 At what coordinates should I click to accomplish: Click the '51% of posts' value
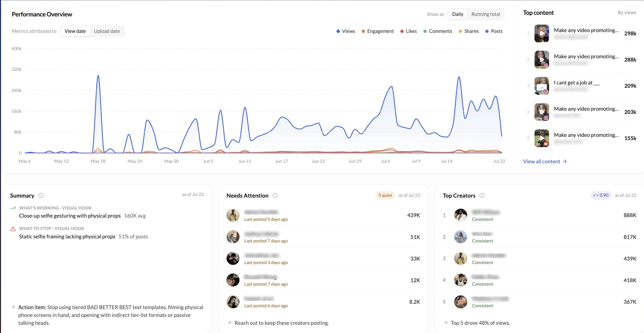tap(133, 236)
